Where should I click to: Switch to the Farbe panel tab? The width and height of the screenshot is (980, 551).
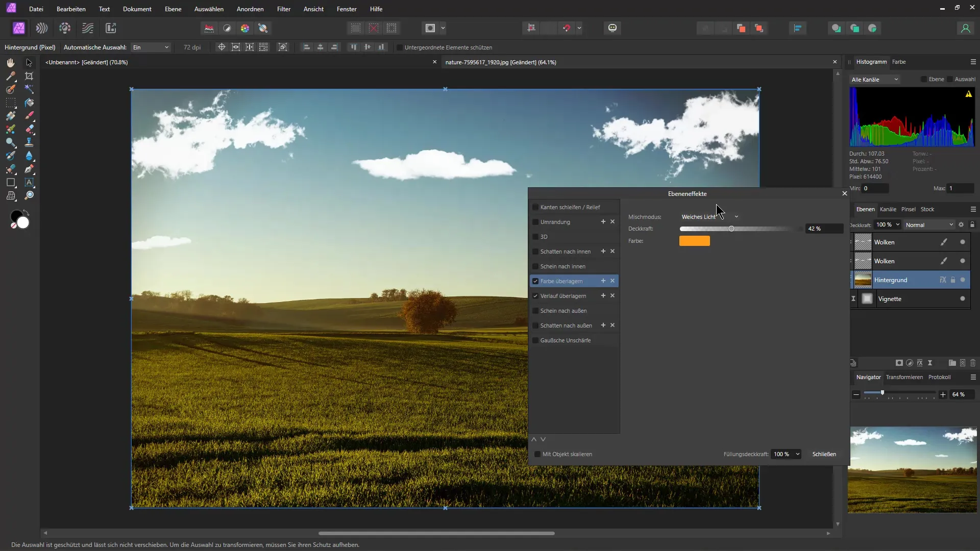click(899, 62)
